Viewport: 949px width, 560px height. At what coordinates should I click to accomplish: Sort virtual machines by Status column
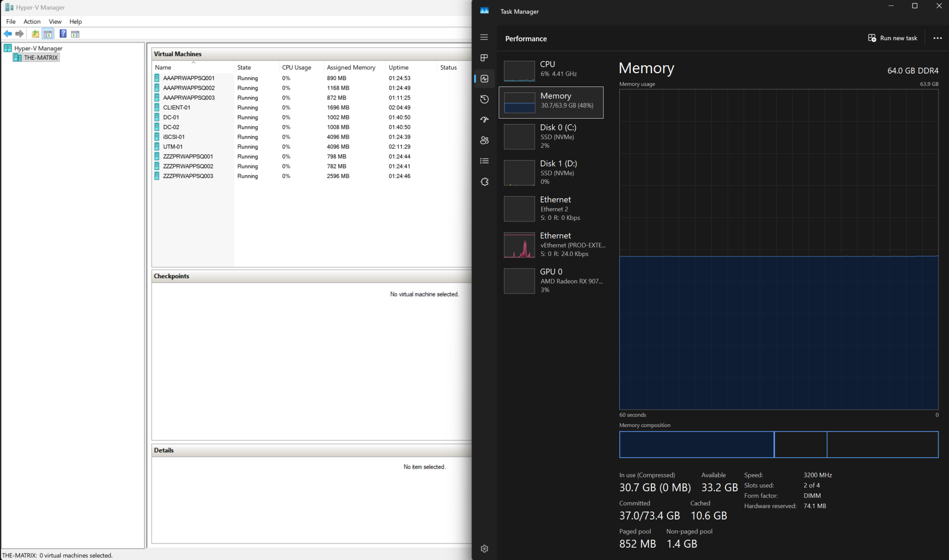(454, 67)
